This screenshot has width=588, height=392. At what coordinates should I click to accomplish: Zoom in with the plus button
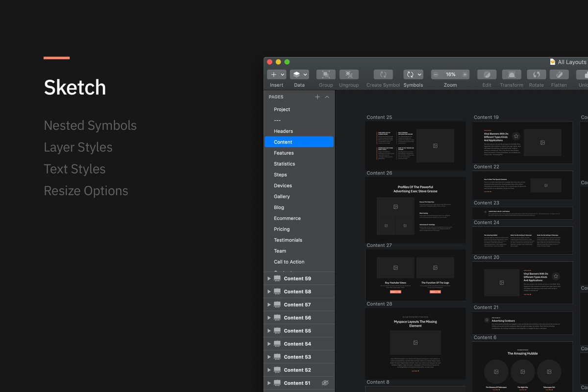(x=465, y=74)
